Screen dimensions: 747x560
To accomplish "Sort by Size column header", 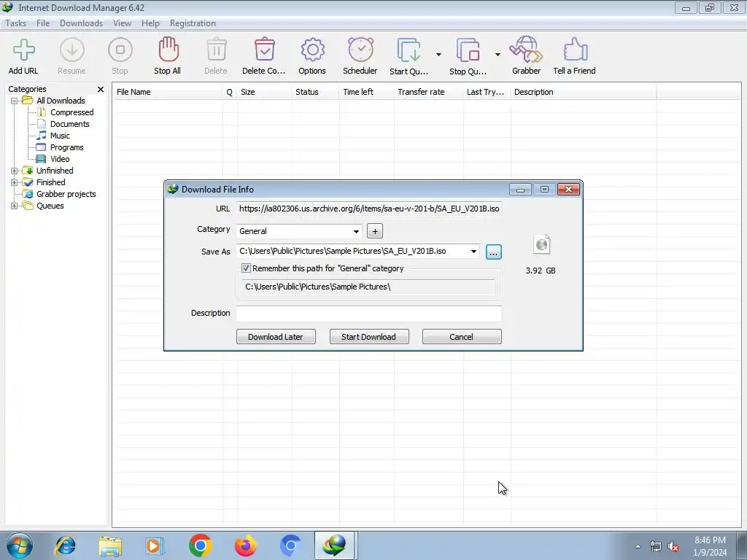I will point(264,92).
